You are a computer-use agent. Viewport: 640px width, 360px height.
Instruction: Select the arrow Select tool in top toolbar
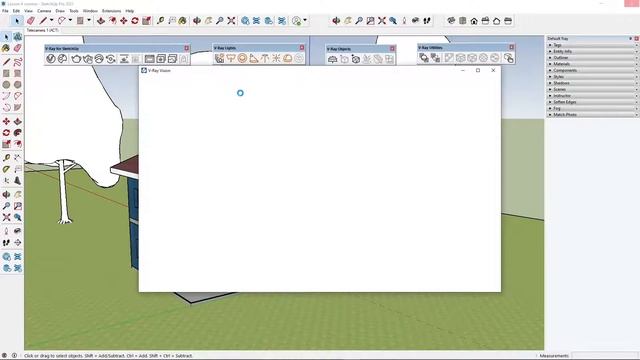(17, 20)
